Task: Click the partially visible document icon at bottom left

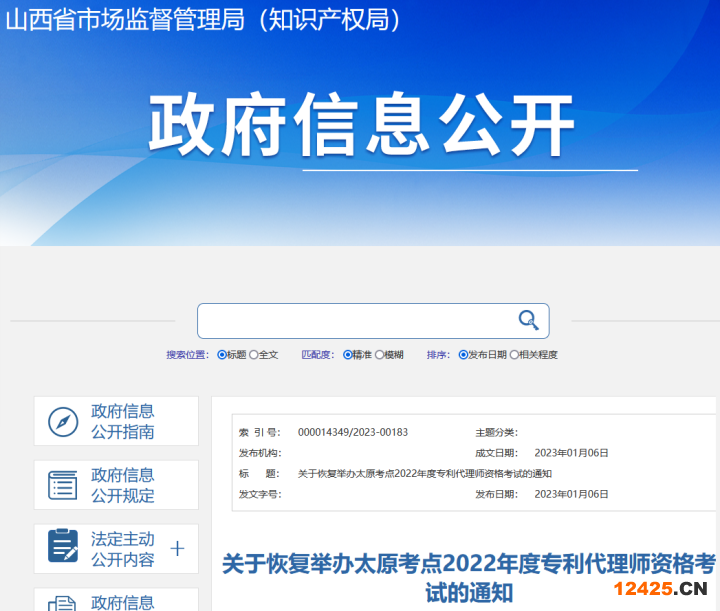Action: click(x=63, y=602)
